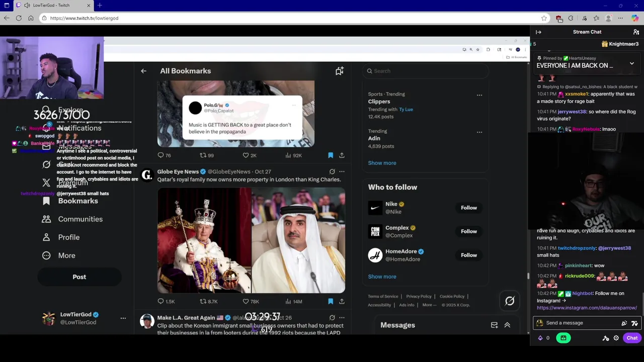Follow the Complex account
644x362 pixels.
tap(469, 231)
